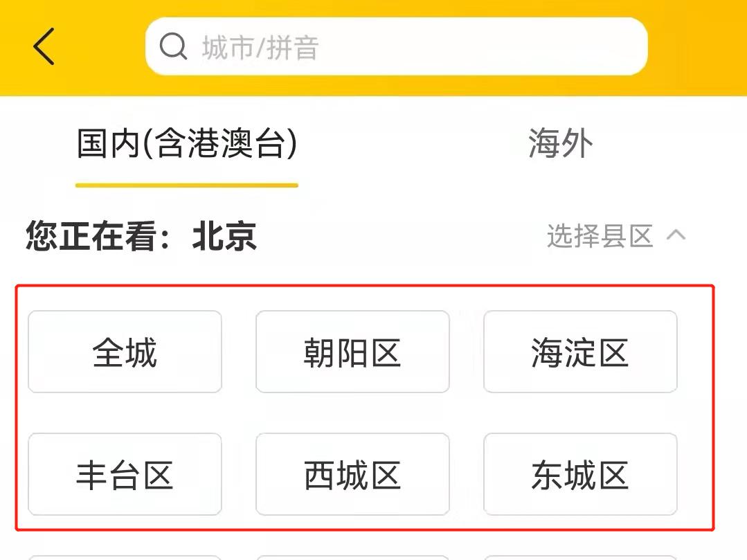Tap the cut-off button beneath 丰台区
Viewport: 747px width, 560px height.
[x=125, y=558]
